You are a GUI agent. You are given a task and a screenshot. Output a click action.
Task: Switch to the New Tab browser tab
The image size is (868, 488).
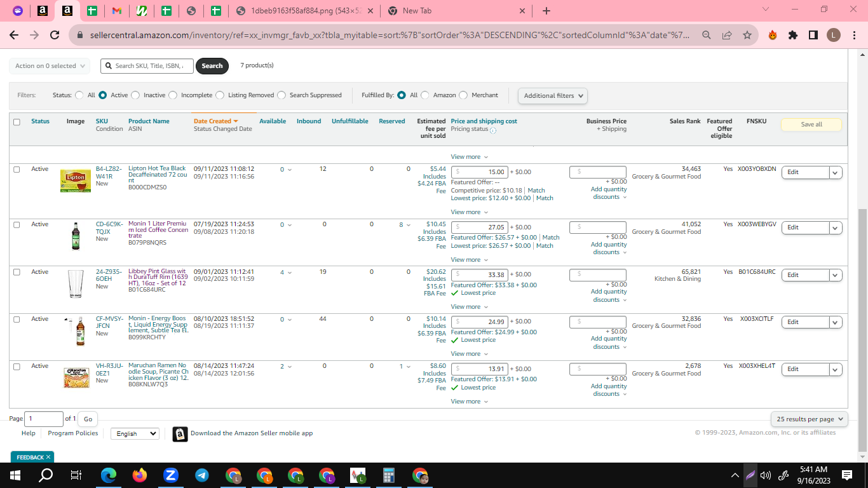(458, 11)
